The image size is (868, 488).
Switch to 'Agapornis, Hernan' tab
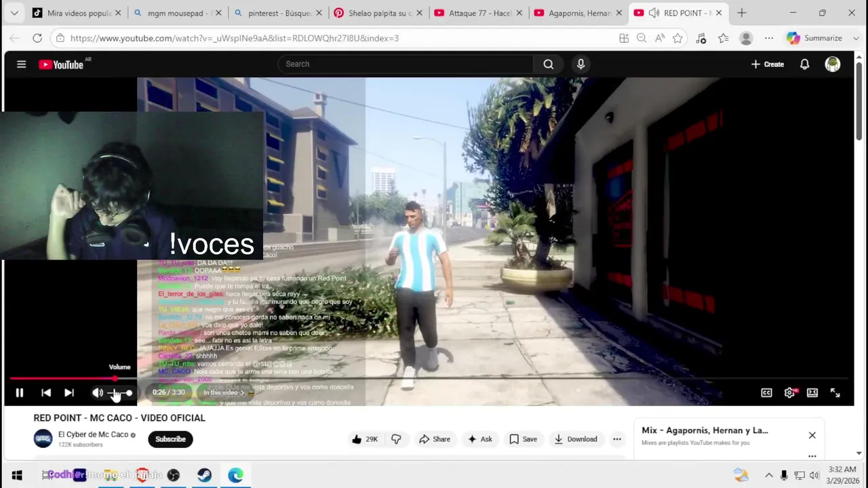[578, 13]
